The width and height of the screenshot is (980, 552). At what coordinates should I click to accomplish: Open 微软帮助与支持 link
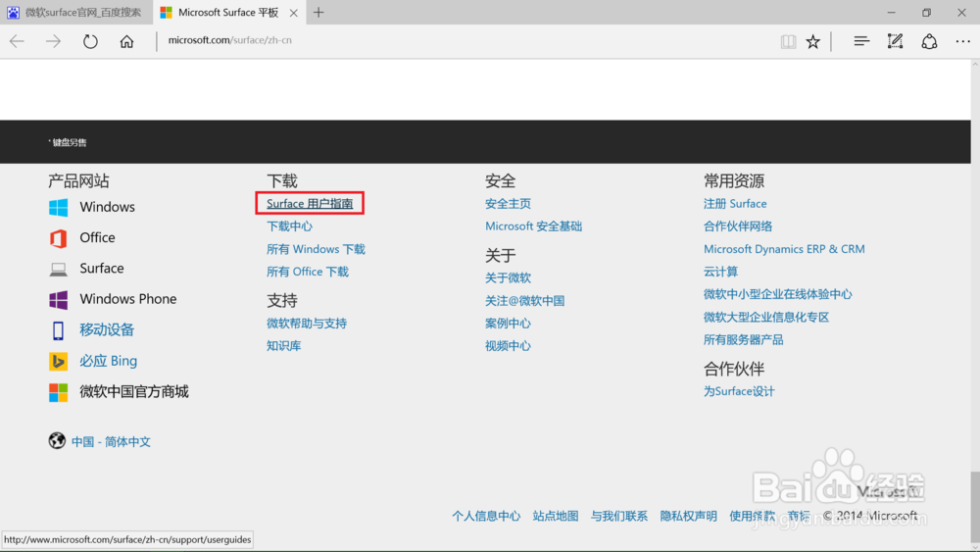point(306,324)
